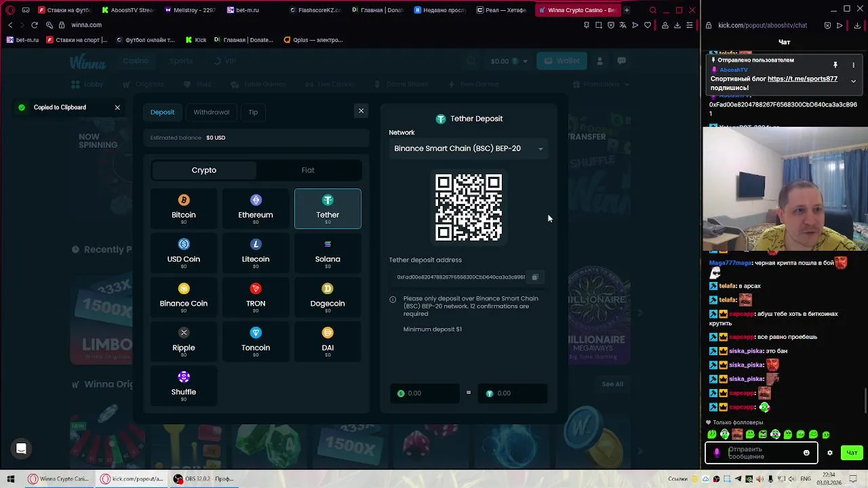Select Shuffle token tile
The image size is (868, 488).
click(x=184, y=386)
